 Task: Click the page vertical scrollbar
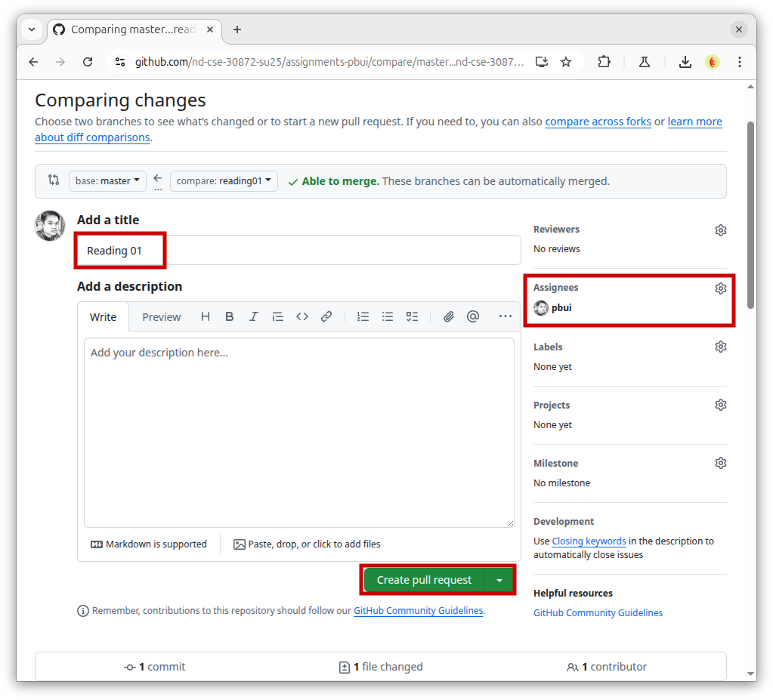(x=750, y=214)
